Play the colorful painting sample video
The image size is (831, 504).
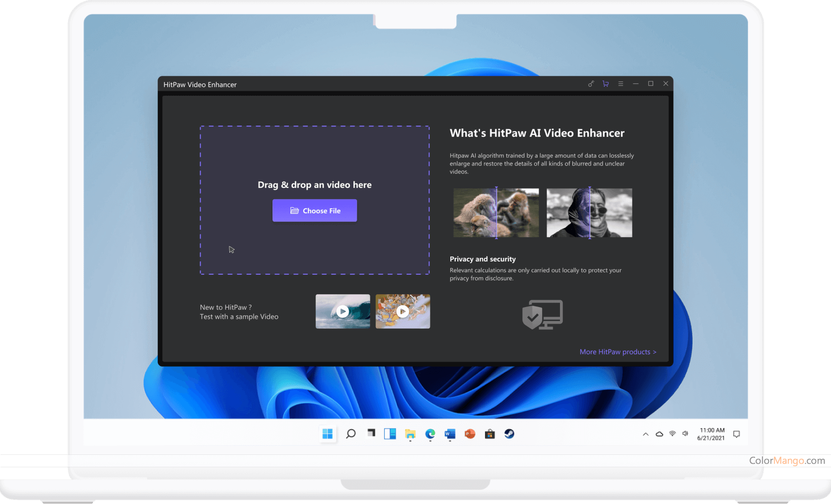point(403,311)
